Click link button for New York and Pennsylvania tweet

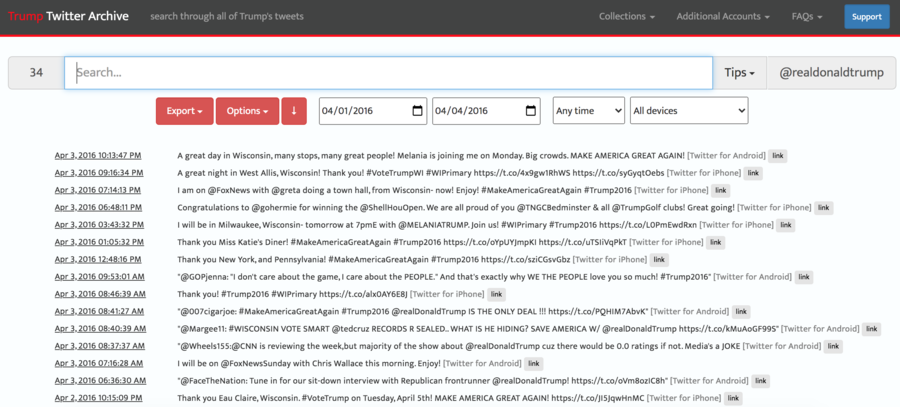coord(659,260)
